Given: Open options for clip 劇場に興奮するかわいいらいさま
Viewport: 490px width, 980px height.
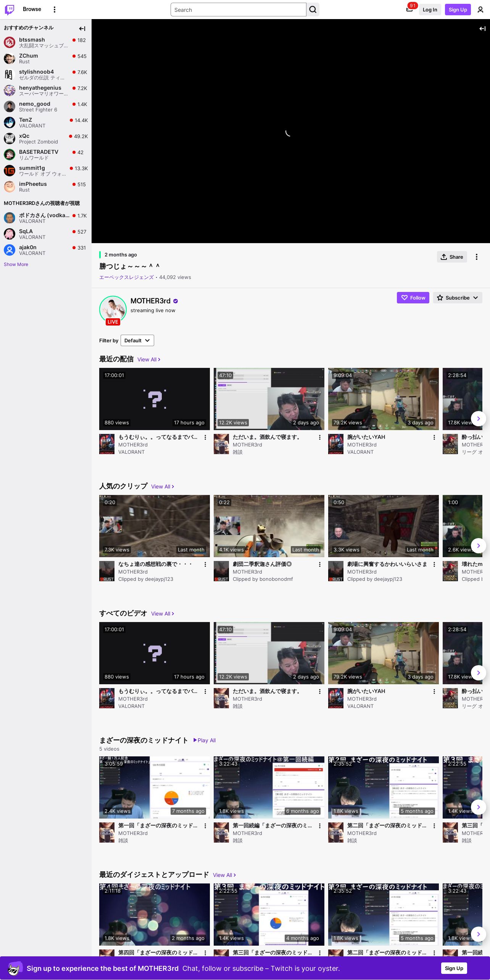Looking at the screenshot, I should pyautogui.click(x=434, y=564).
